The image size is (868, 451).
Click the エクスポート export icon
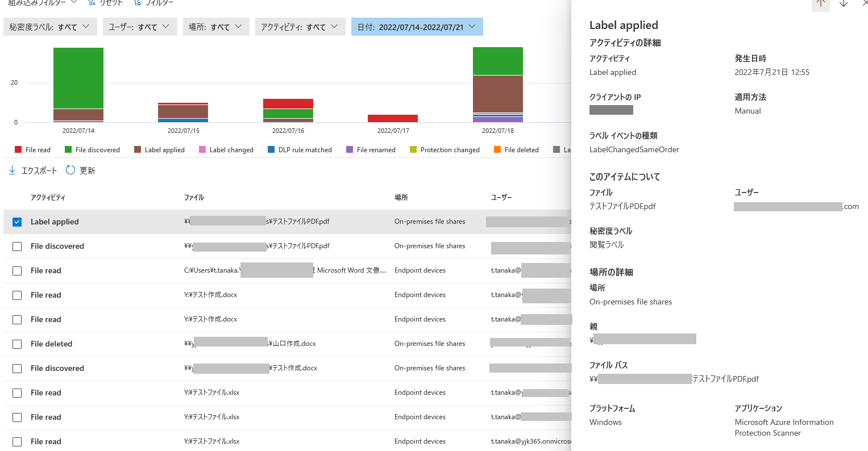[x=13, y=170]
